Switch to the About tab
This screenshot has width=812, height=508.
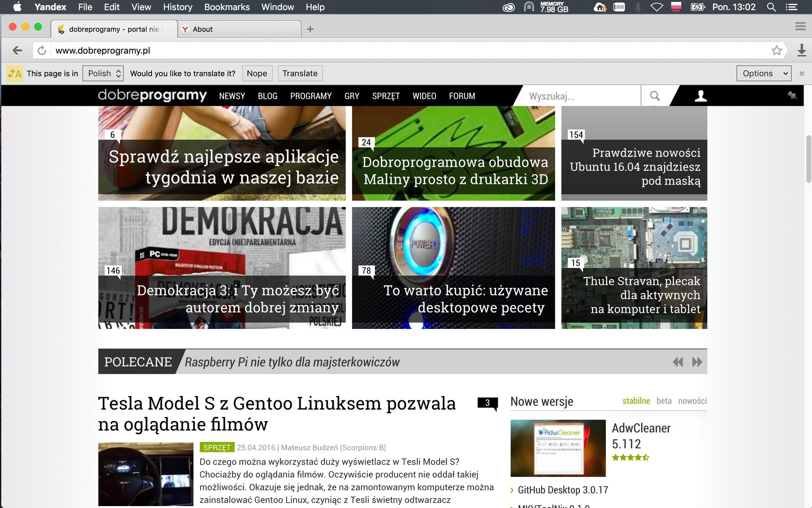[x=239, y=29]
